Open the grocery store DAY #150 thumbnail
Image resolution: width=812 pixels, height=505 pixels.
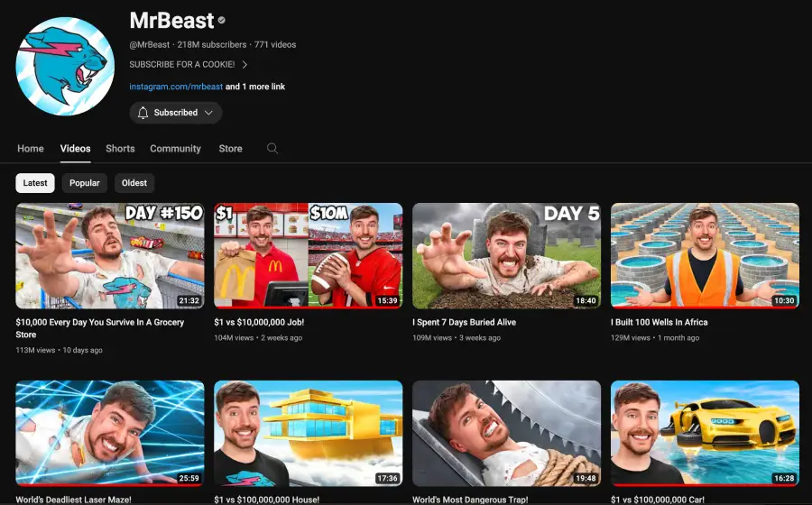click(x=110, y=255)
